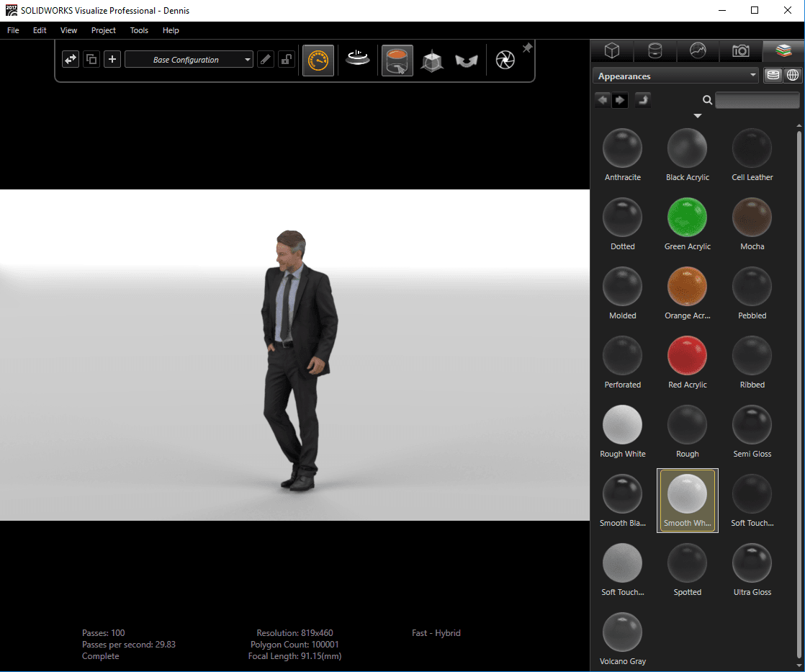
Task: Expand the small triangle above appearance grid
Action: (x=697, y=116)
